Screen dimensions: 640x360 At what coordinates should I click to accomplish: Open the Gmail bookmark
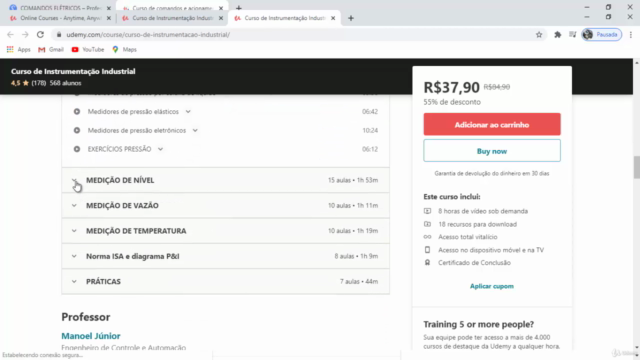(51, 49)
